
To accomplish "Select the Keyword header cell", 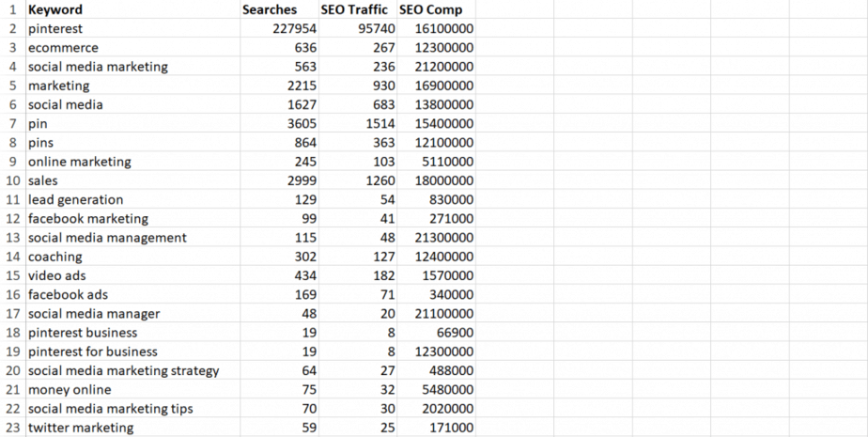I will coord(55,10).
